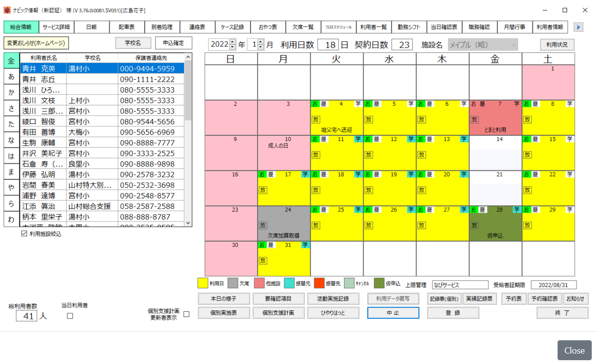Image resolution: width=596 pixels, height=364 pixels.
Task: Click the 放 marker on January 31
Action: (x=262, y=261)
